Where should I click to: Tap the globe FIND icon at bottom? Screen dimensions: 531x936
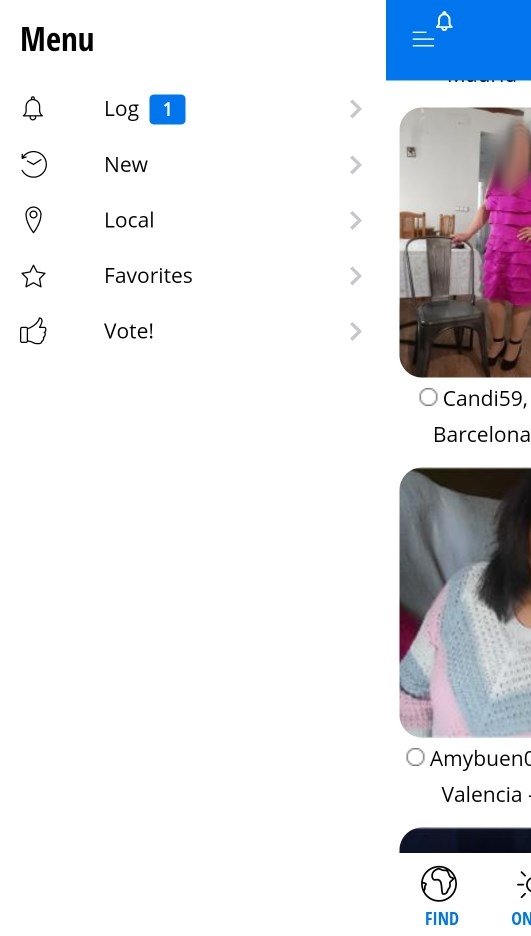(x=439, y=883)
